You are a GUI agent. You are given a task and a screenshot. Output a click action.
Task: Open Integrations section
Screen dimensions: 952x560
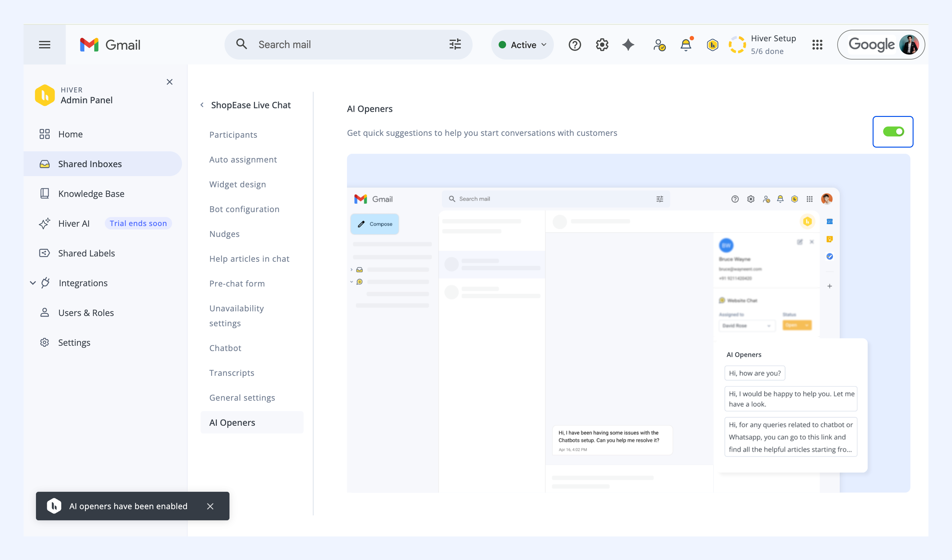point(83,283)
